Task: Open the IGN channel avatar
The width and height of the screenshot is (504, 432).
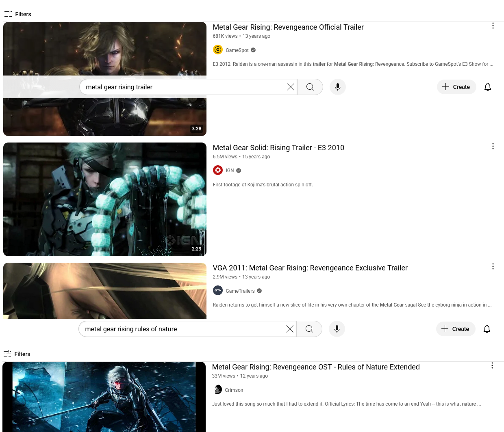Action: [218, 170]
